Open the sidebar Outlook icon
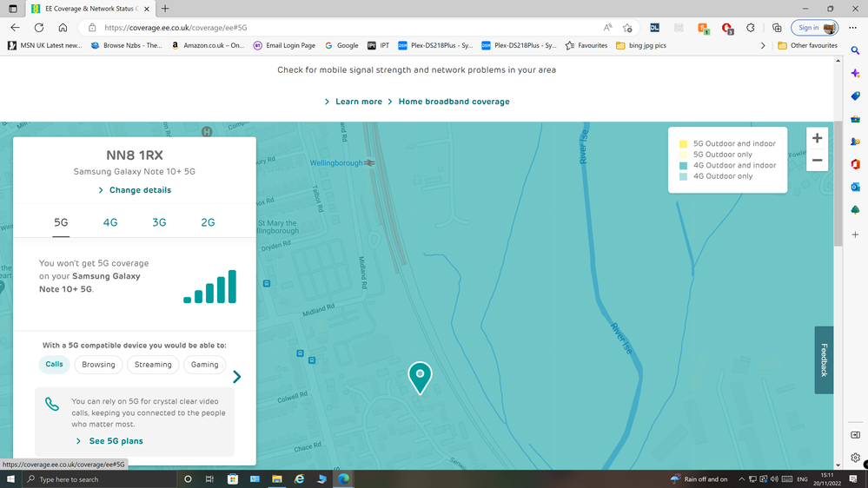Image resolution: width=868 pixels, height=488 pixels. tap(855, 187)
